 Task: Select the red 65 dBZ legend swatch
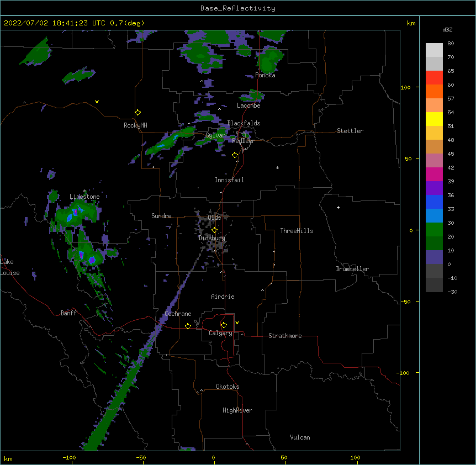[x=434, y=78]
